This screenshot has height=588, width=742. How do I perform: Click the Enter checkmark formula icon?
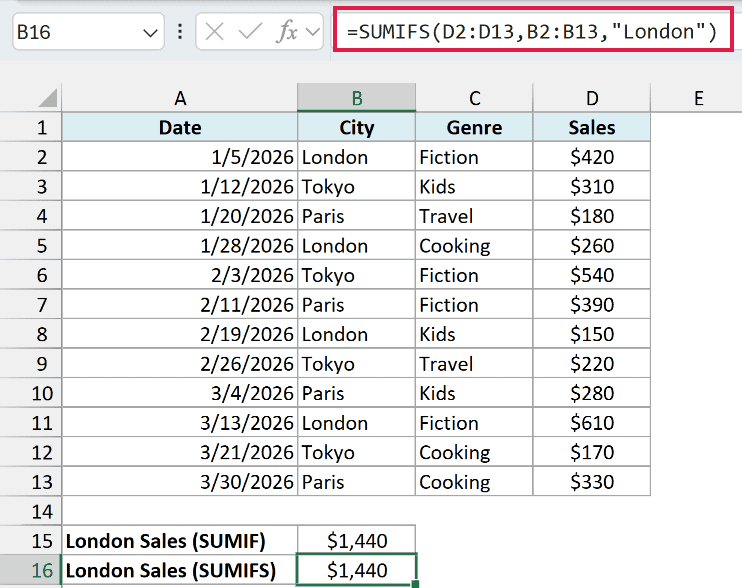coord(250,32)
